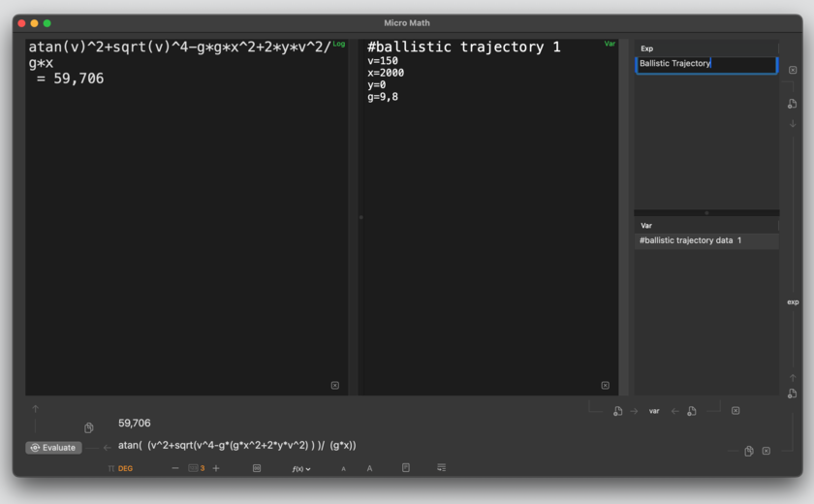Copy the 59,706 result via clipboard icon
Viewport: 814px width, 504px height.
tap(89, 427)
